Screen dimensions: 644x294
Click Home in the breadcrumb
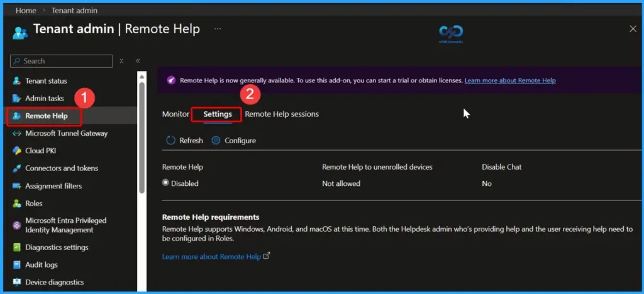[x=25, y=10]
